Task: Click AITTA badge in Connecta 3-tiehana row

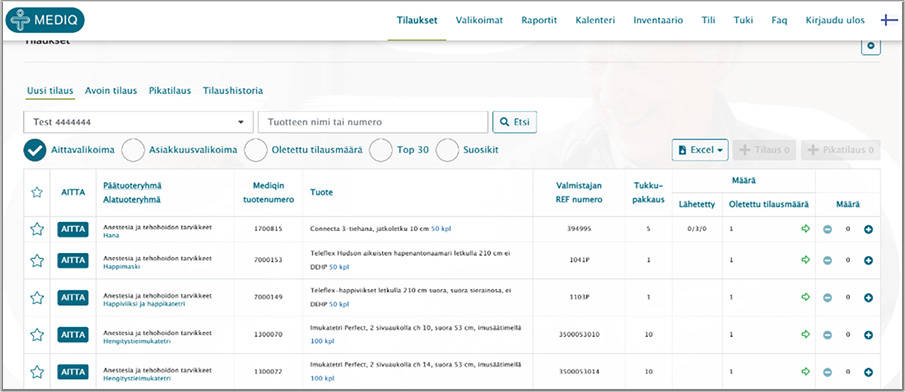Action: pos(73,229)
